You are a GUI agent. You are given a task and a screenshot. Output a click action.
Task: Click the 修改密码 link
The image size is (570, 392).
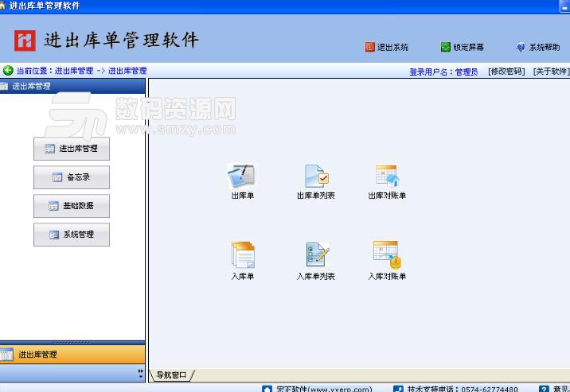(x=506, y=72)
